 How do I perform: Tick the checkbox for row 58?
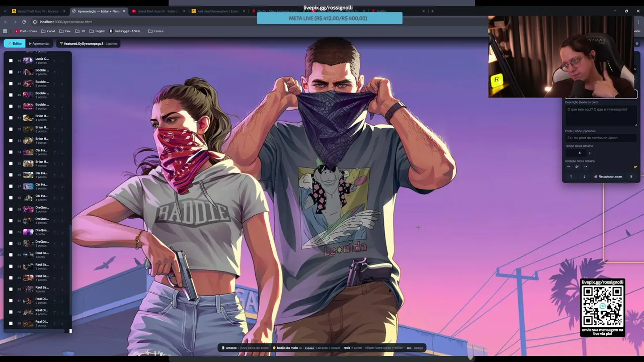pos(11,198)
